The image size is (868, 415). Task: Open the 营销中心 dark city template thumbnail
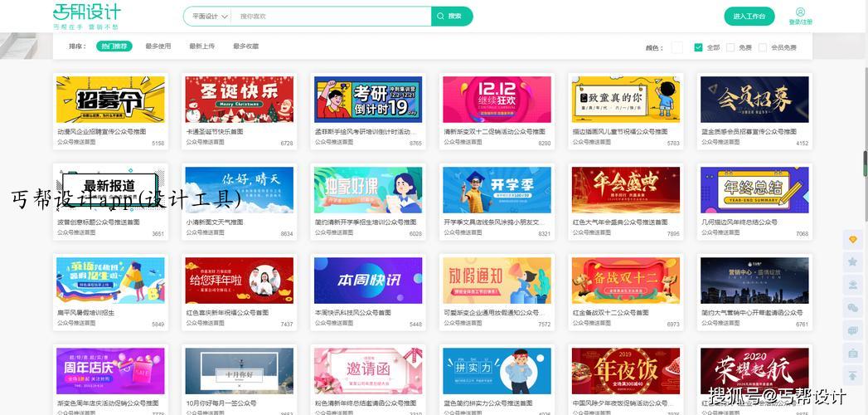pyautogui.click(x=755, y=281)
